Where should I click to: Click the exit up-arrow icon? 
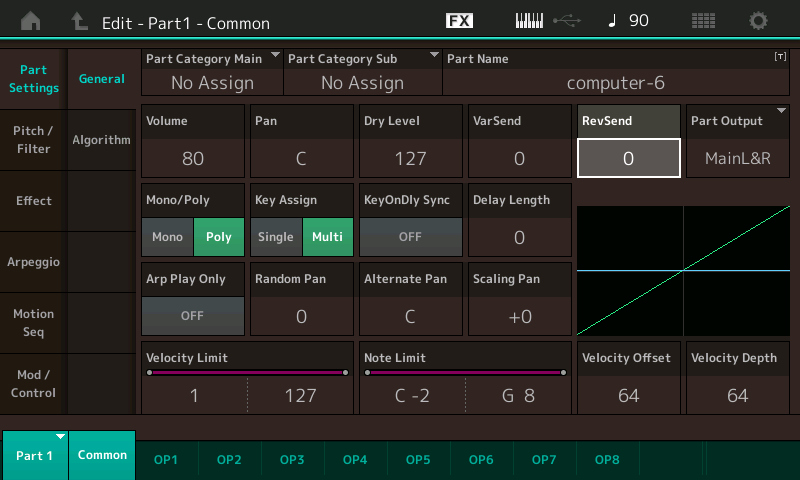pos(80,21)
